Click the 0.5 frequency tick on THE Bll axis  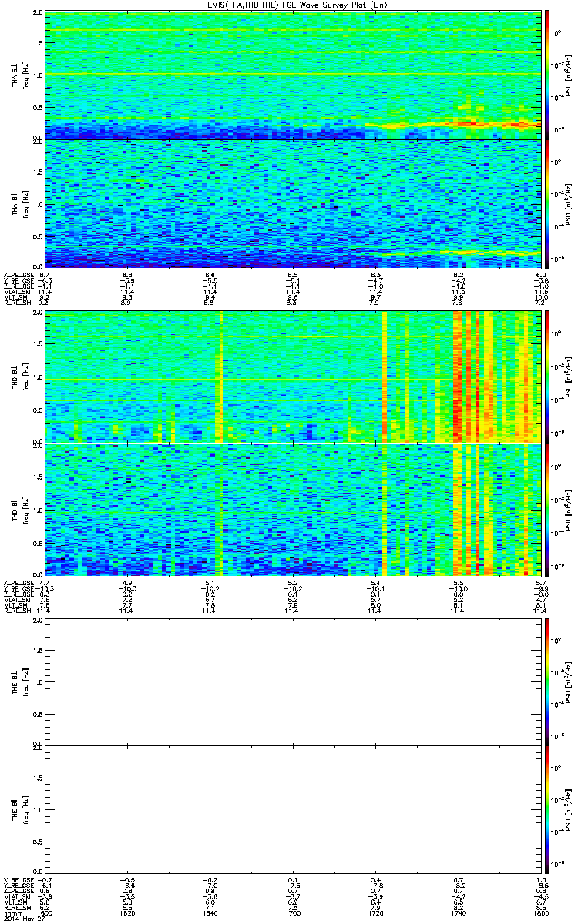point(38,842)
